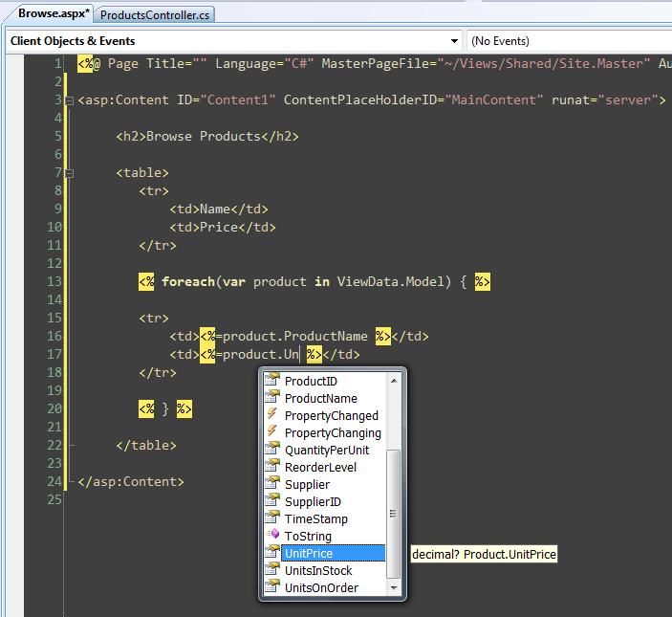The width and height of the screenshot is (672, 617).
Task: Click the closing brace on line 20
Action: (x=165, y=409)
